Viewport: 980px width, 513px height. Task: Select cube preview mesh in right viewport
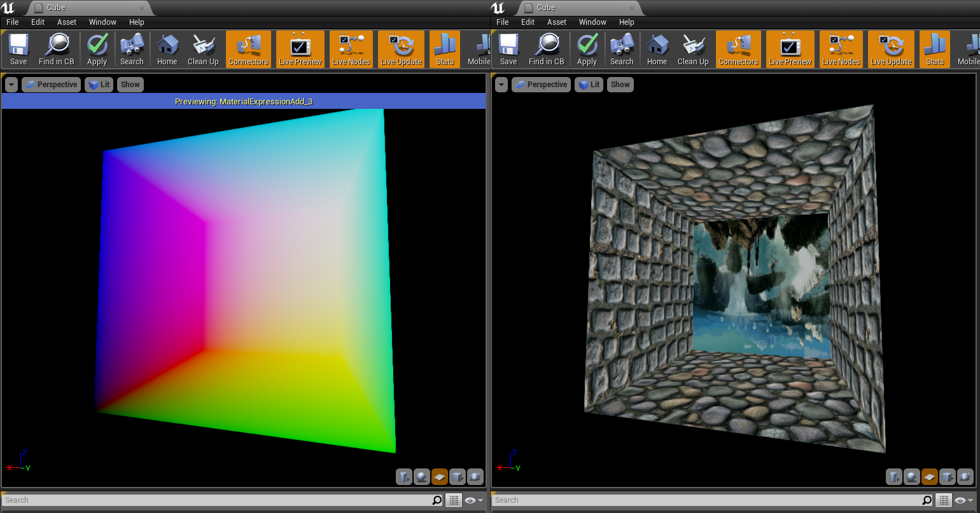[x=948, y=476]
